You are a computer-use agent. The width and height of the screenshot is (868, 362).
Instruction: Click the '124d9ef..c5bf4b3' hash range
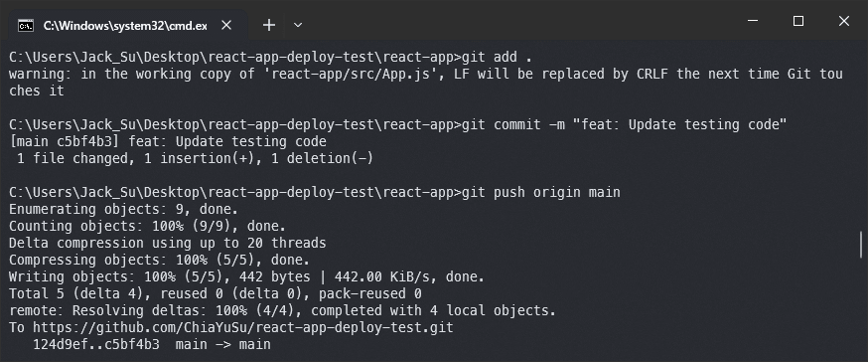tap(96, 344)
